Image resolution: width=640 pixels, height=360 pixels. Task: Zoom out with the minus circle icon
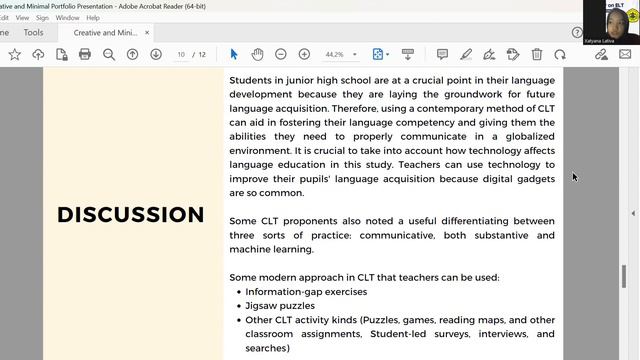[281, 54]
